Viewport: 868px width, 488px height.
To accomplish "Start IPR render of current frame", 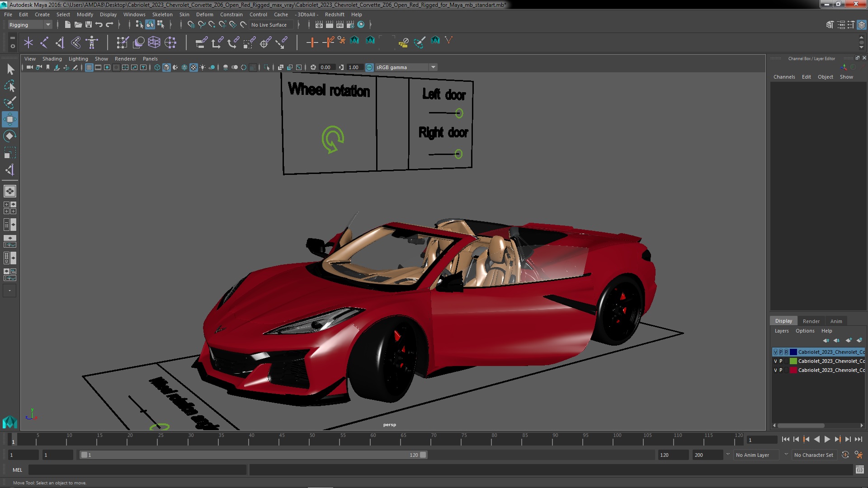I will pos(340,24).
